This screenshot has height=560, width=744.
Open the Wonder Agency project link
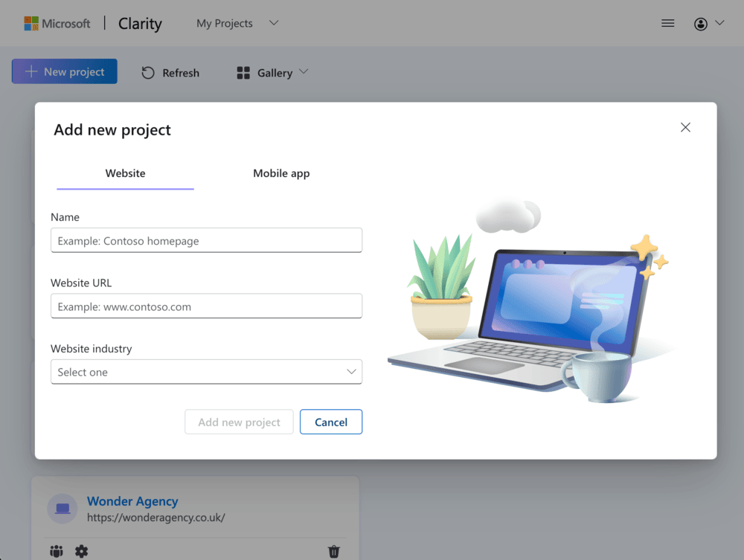point(132,501)
